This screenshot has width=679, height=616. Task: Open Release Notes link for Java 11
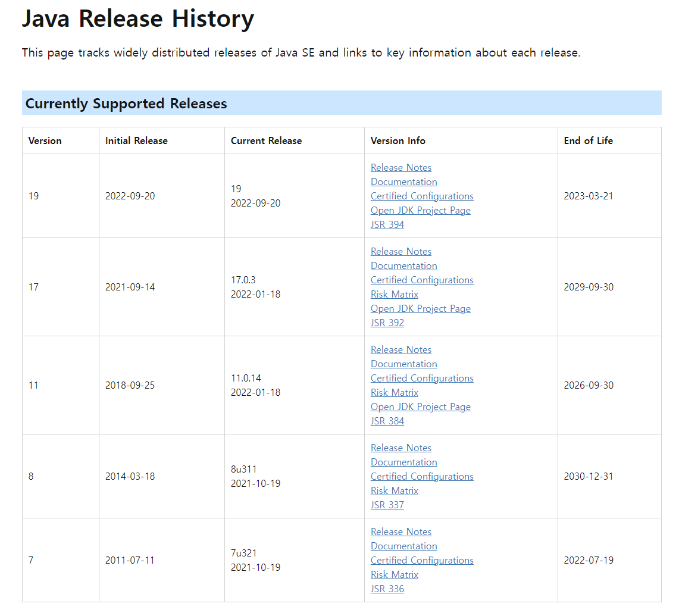pyautogui.click(x=401, y=350)
